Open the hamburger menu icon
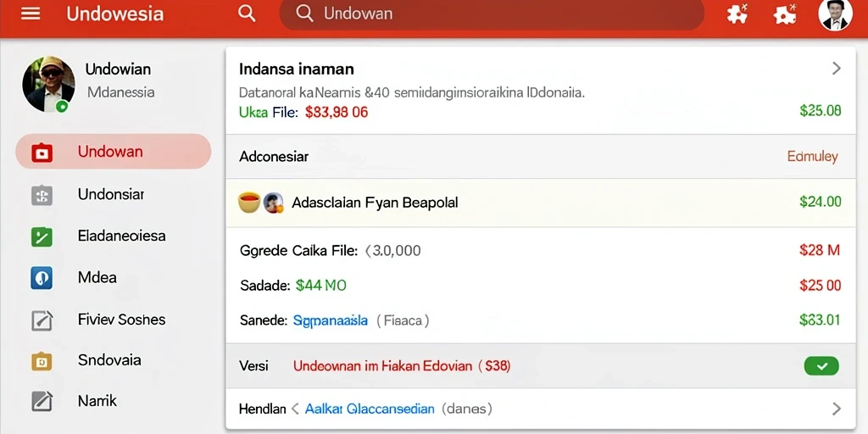The width and height of the screenshot is (868, 434). click(31, 14)
